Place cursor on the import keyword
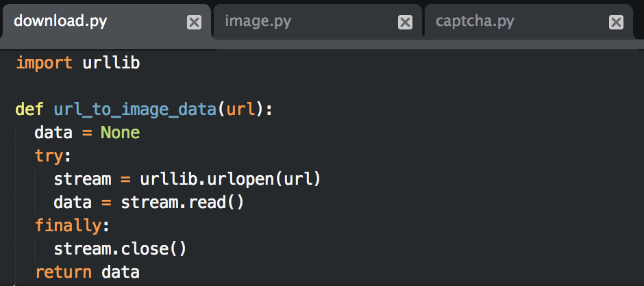Screen dimensions: 644x286 tap(44, 63)
